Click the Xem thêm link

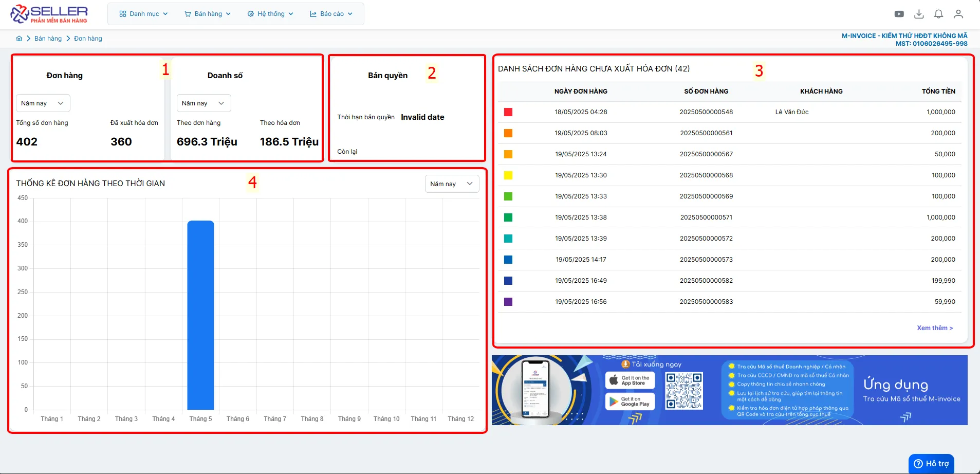coord(935,328)
